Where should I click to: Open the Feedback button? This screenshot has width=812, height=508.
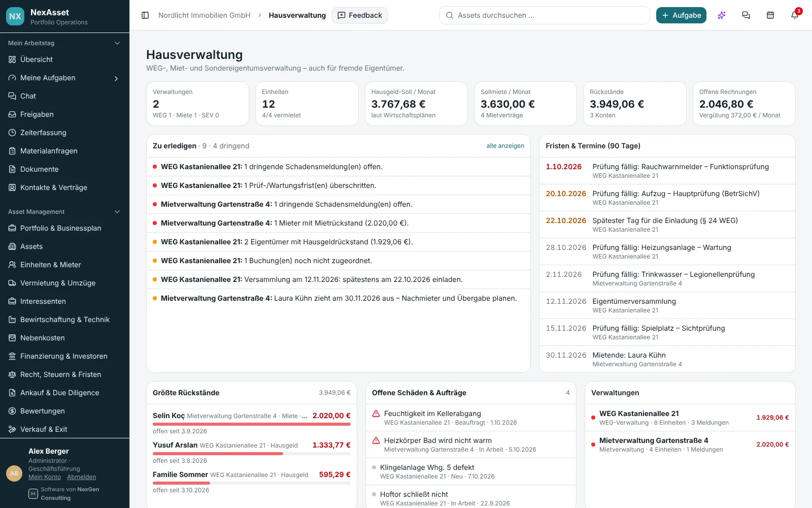(x=360, y=15)
